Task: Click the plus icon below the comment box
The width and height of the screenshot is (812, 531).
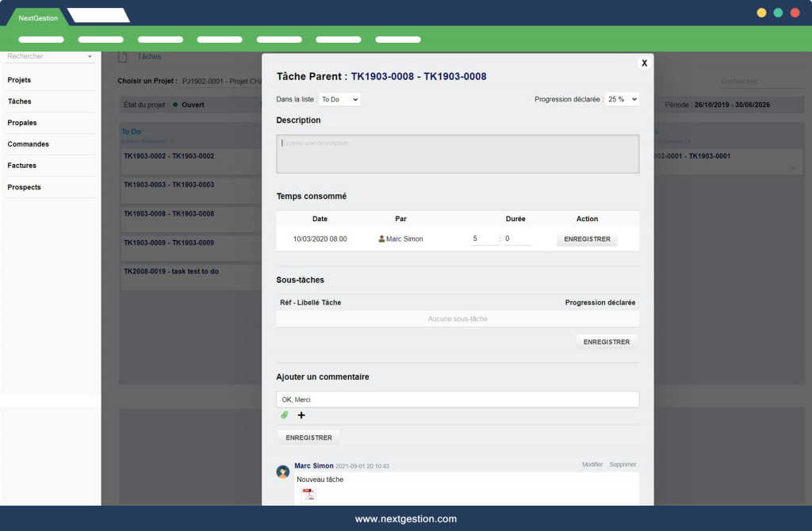Action: click(x=301, y=415)
